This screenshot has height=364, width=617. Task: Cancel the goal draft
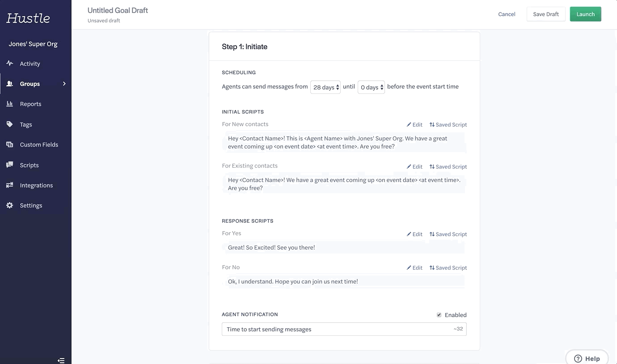pos(507,14)
